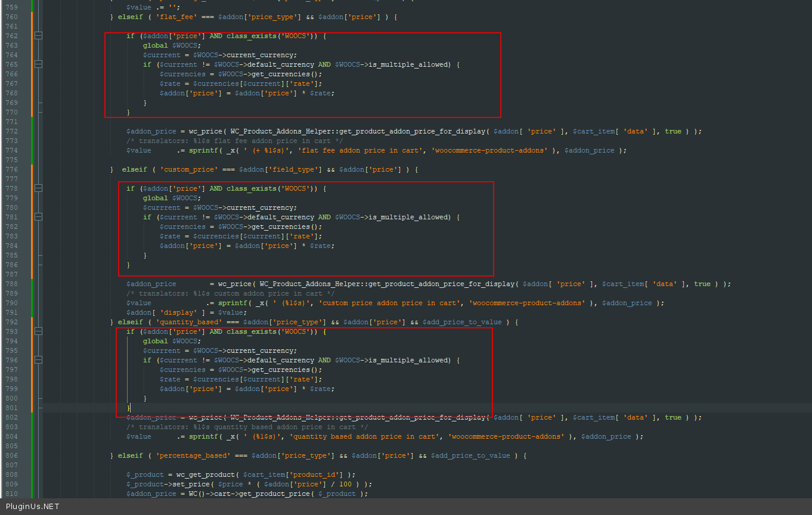The height and width of the screenshot is (515, 812).
Task: Click line number 806 in the gutter
Action: pos(11,455)
